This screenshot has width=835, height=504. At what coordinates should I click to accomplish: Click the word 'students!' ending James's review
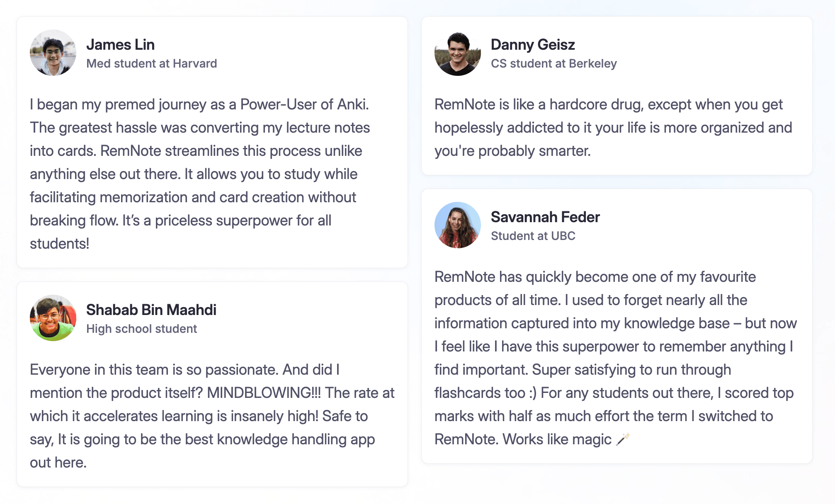pyautogui.click(x=59, y=244)
